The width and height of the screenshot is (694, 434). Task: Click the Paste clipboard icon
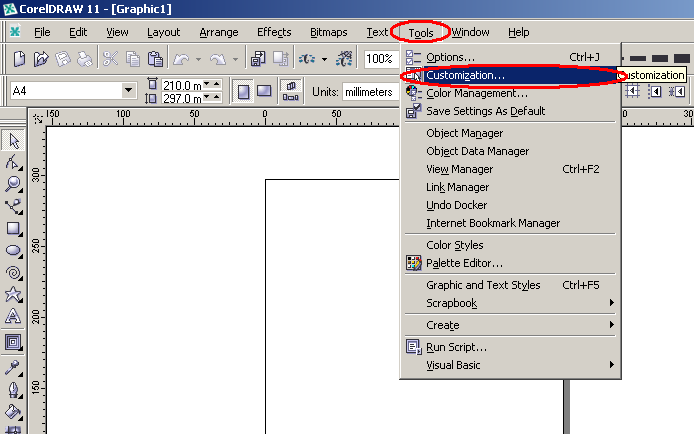tap(155, 58)
